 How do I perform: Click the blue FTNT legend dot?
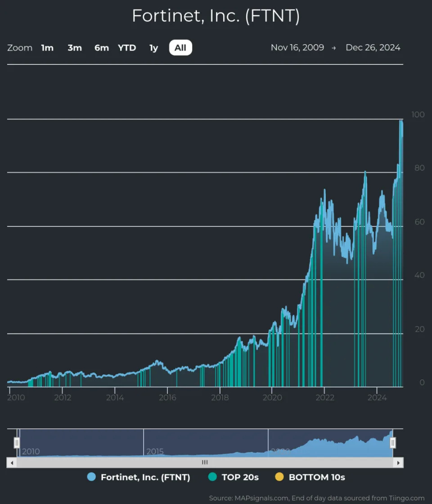pos(92,477)
